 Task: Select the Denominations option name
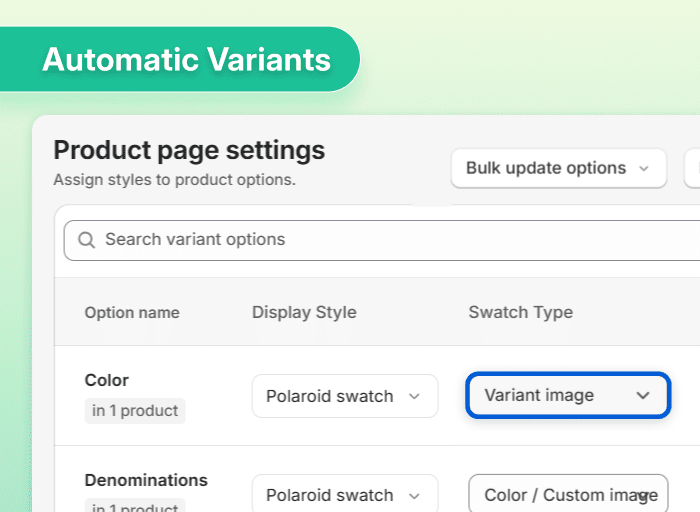coord(146,480)
